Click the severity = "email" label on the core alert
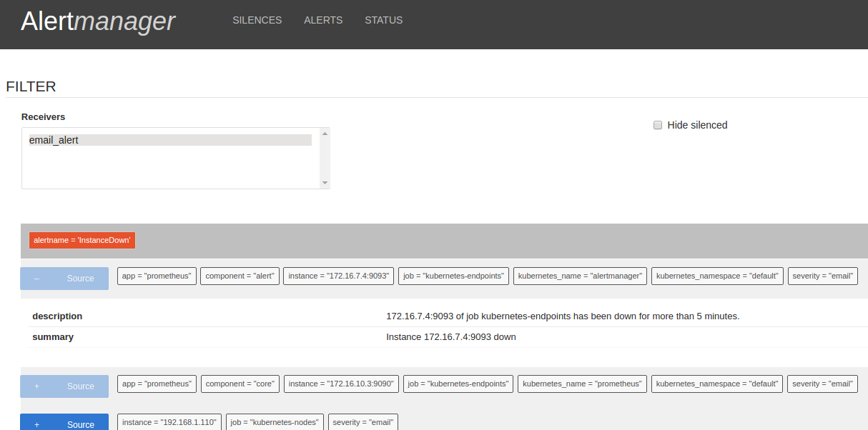868x430 pixels. [x=822, y=384]
